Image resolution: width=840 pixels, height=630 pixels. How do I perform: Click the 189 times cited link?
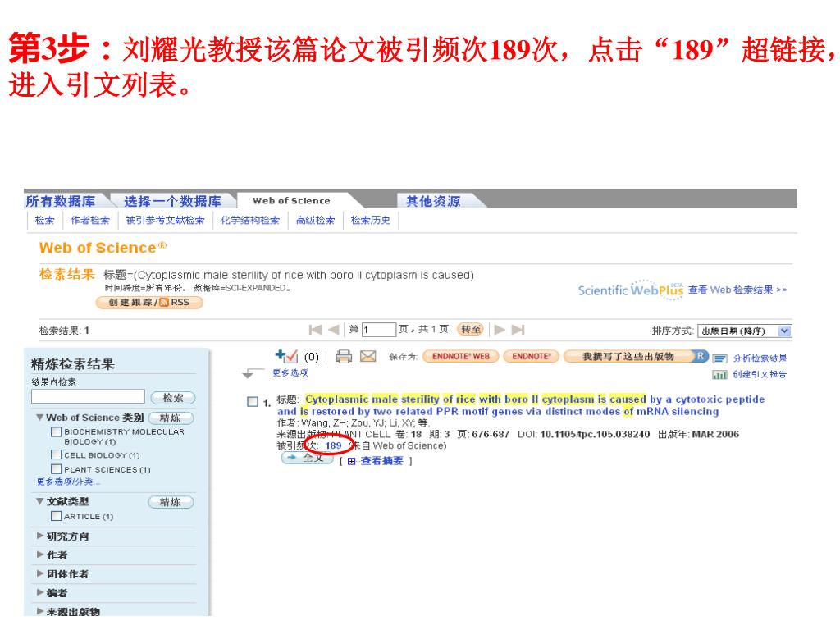[x=333, y=445]
